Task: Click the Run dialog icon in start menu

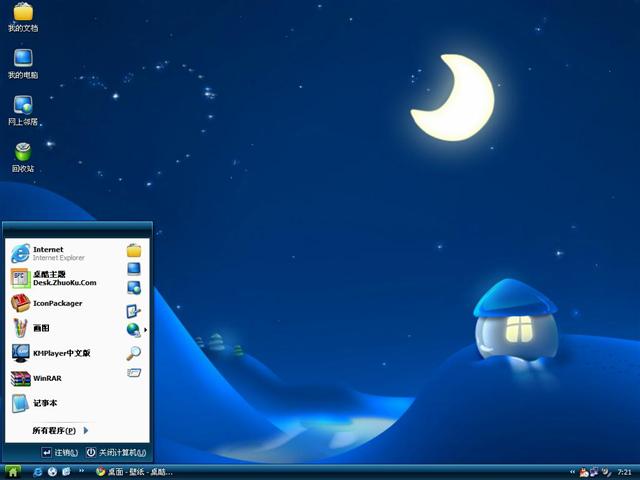Action: (134, 372)
